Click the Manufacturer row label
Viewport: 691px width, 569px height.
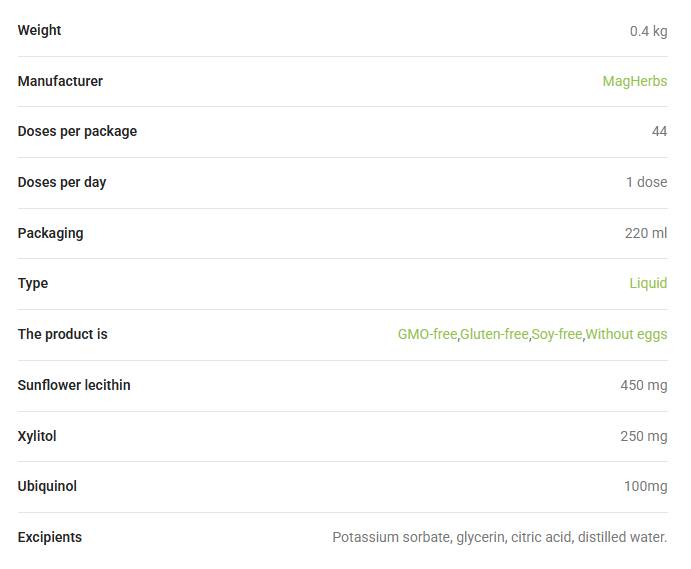(x=60, y=81)
